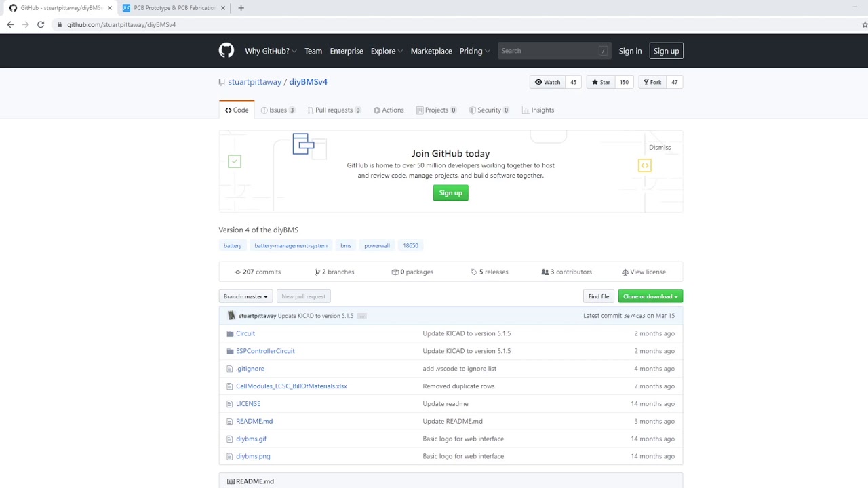
Task: Reload the page with refresh icon
Action: coord(41,24)
